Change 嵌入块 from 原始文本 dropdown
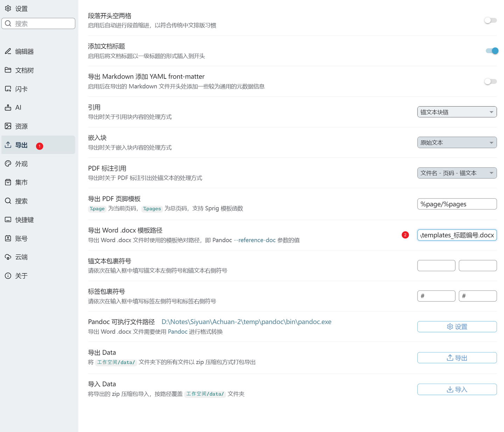The width and height of the screenshot is (504, 432). pyautogui.click(x=457, y=142)
